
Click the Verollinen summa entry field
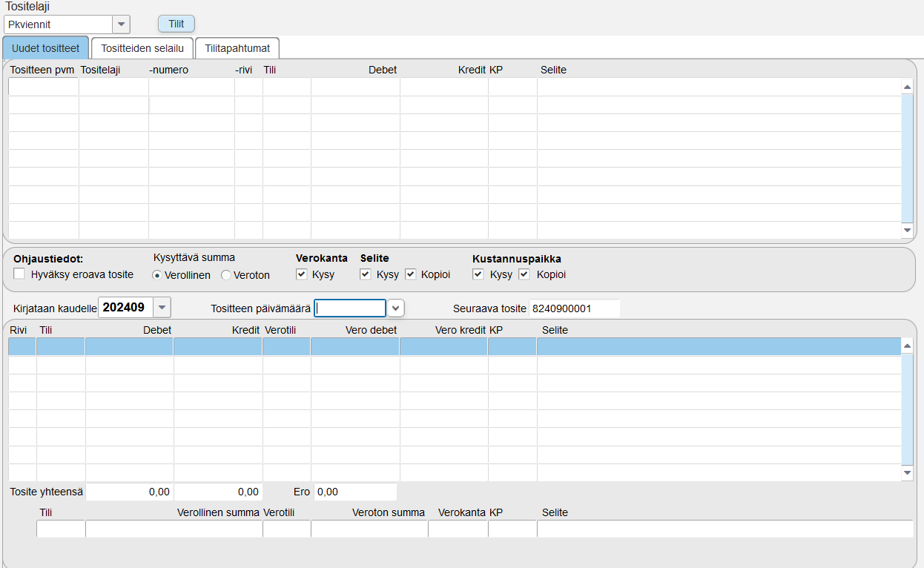174,529
